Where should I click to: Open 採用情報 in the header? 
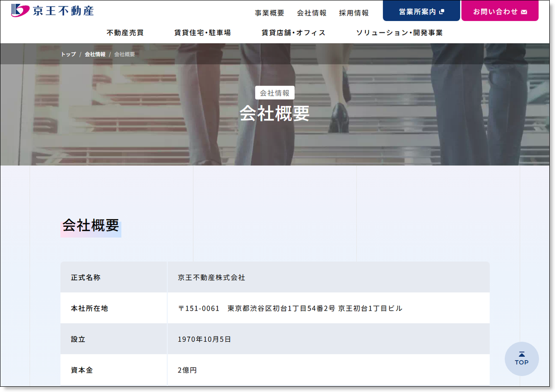pyautogui.click(x=354, y=13)
